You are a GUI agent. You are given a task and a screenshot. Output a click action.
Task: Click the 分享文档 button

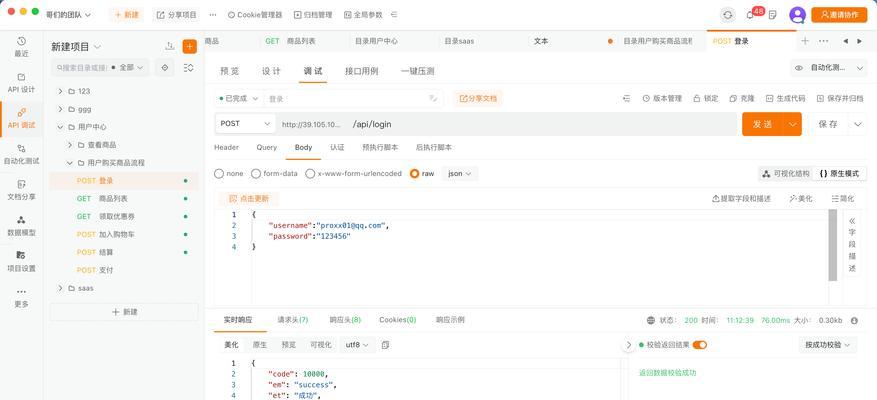click(478, 98)
